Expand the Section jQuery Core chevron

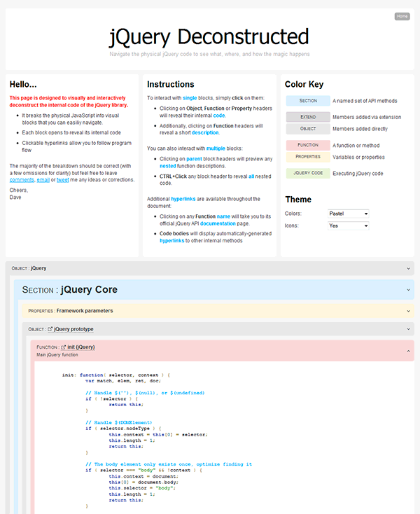(x=409, y=289)
